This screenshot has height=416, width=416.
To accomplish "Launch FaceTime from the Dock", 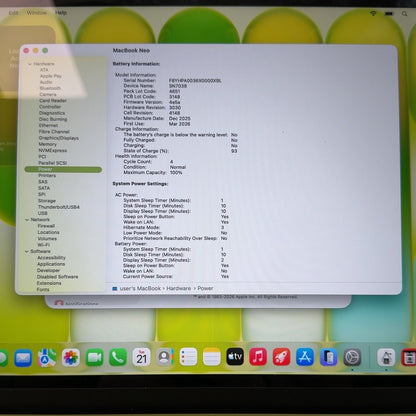I will pos(94,357).
